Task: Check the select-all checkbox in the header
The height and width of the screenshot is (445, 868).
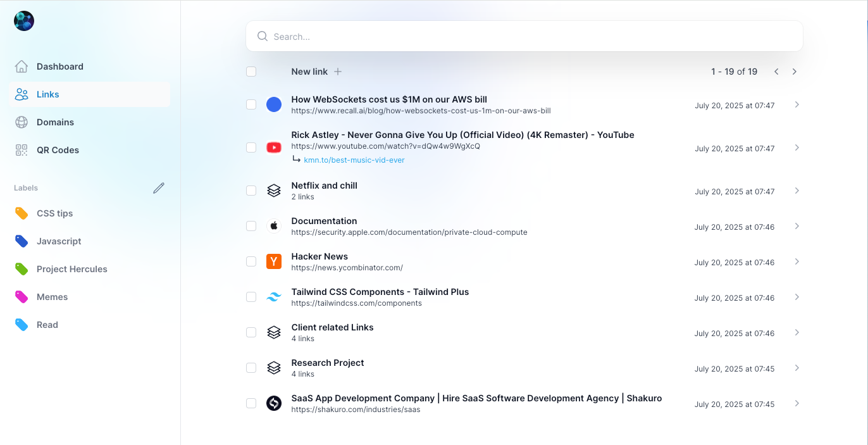Action: (x=251, y=72)
